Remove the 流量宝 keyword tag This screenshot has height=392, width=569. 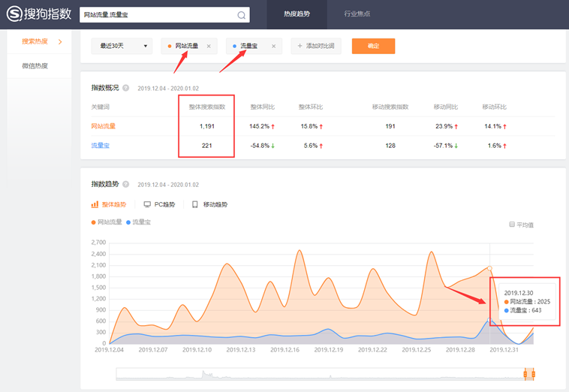click(x=273, y=46)
